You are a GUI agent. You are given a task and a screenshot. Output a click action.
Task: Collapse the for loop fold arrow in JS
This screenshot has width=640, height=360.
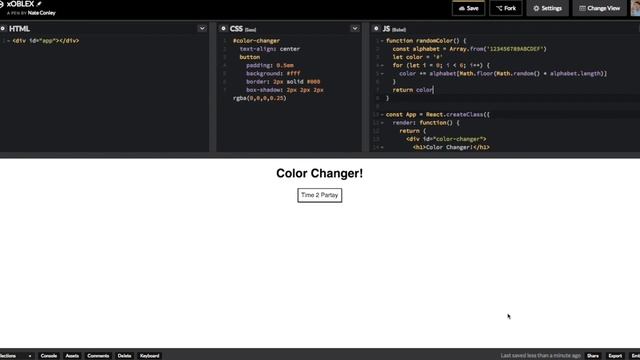tap(382, 65)
